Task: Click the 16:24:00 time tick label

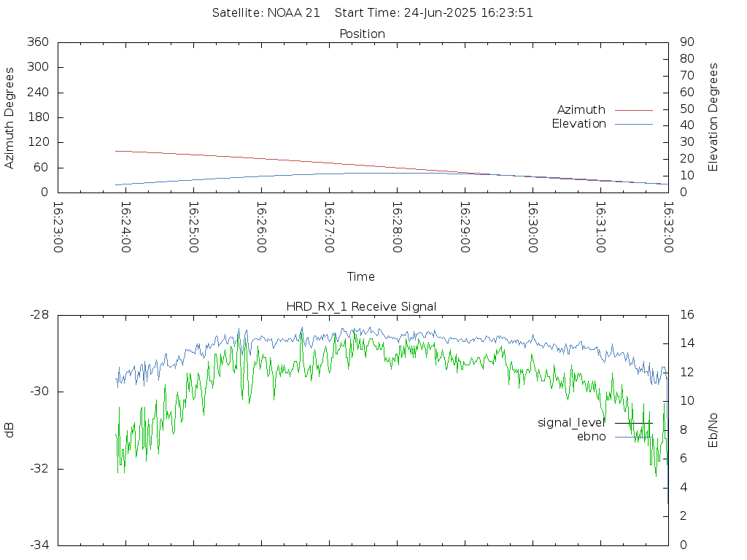Action: point(125,227)
